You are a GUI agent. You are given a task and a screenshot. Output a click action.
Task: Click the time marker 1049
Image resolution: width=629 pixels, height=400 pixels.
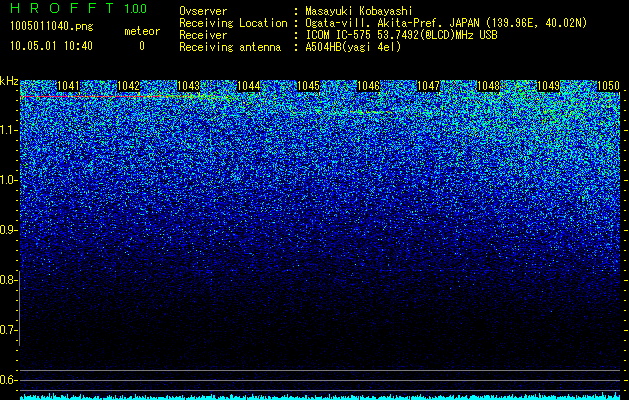(548, 86)
